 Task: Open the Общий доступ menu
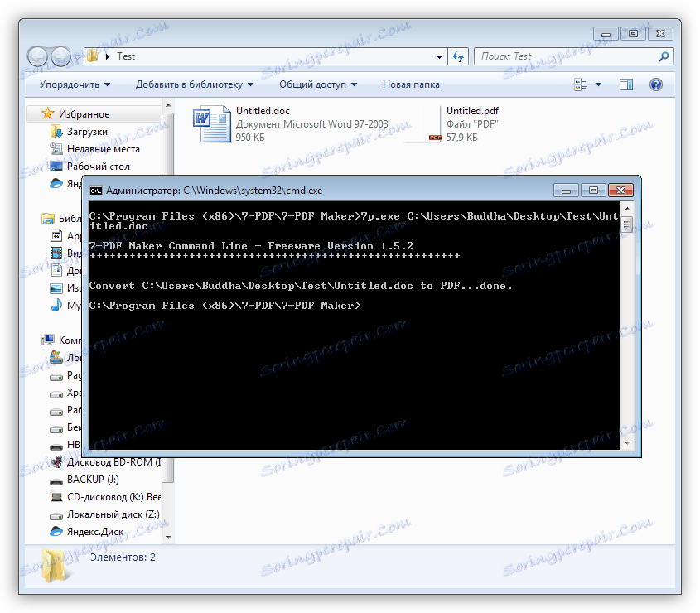[318, 84]
